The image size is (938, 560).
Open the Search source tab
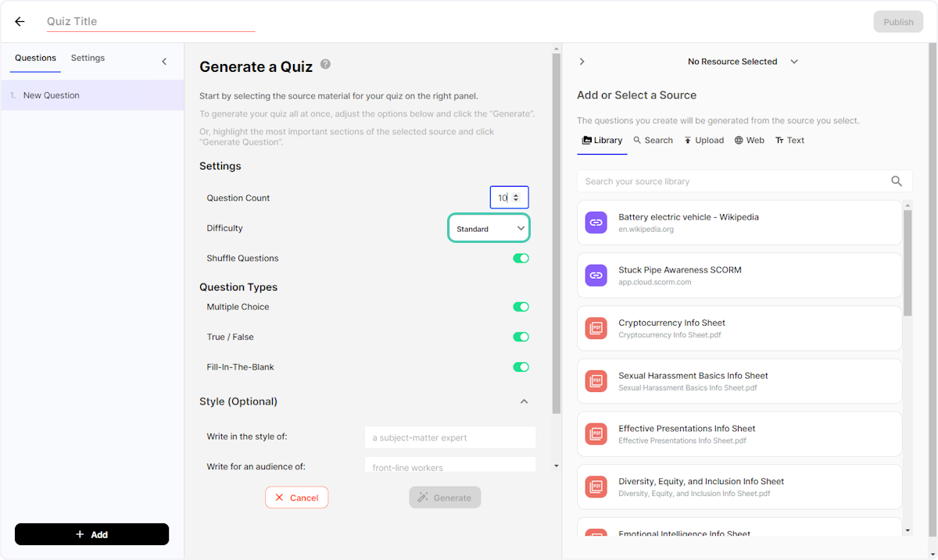[653, 140]
